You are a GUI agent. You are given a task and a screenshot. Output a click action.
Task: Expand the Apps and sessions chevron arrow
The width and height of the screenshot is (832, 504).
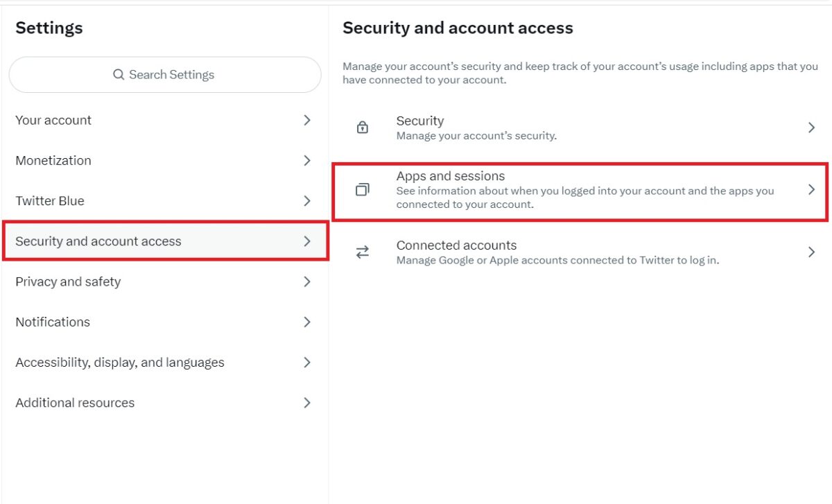point(811,190)
